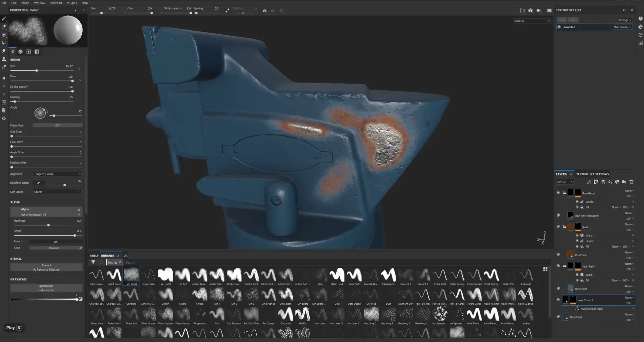Select the Material Picker eyedropper tool
644x342 pixels.
pyautogui.click(x=4, y=67)
